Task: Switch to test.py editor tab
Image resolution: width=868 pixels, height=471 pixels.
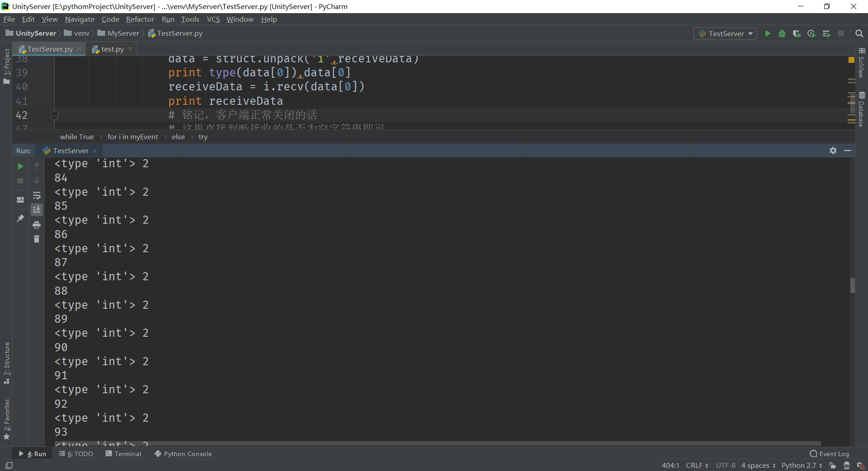Action: [112, 49]
